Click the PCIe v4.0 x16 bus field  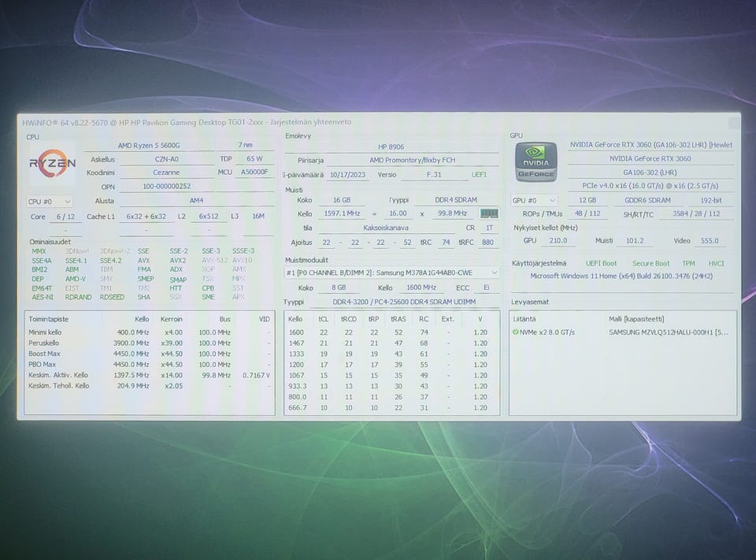click(x=650, y=186)
